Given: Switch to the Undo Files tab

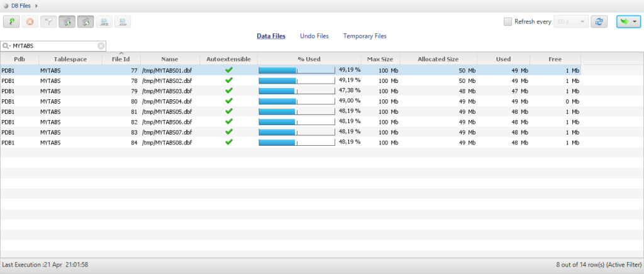Looking at the screenshot, I should 314,36.
